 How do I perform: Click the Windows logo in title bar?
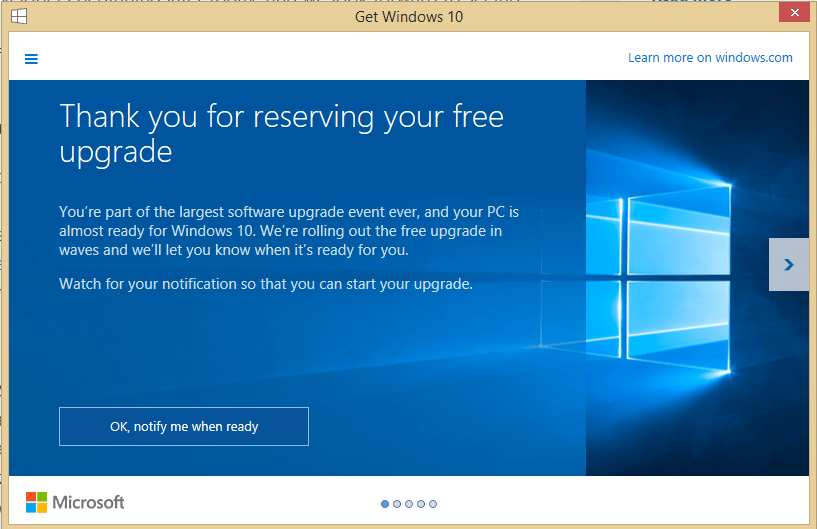click(19, 16)
